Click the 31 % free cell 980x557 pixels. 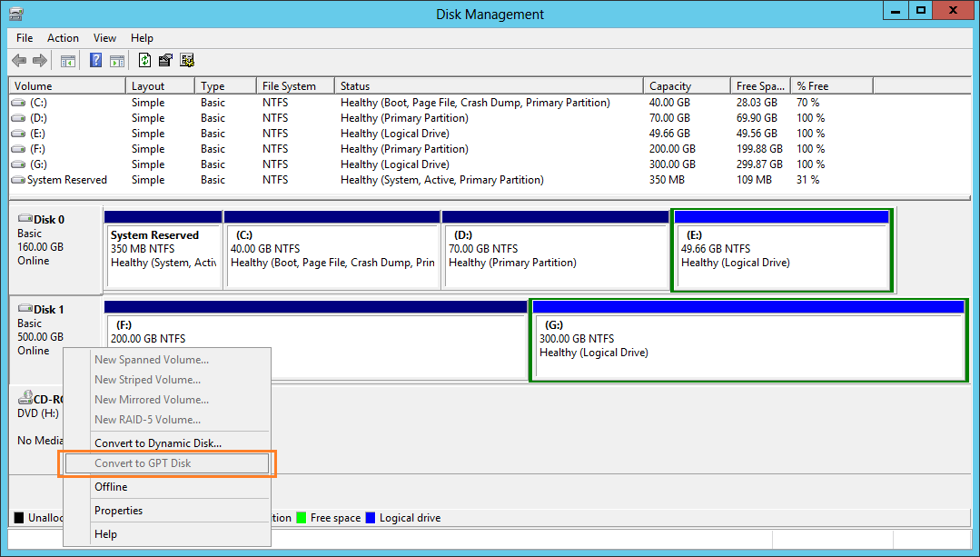tap(808, 180)
